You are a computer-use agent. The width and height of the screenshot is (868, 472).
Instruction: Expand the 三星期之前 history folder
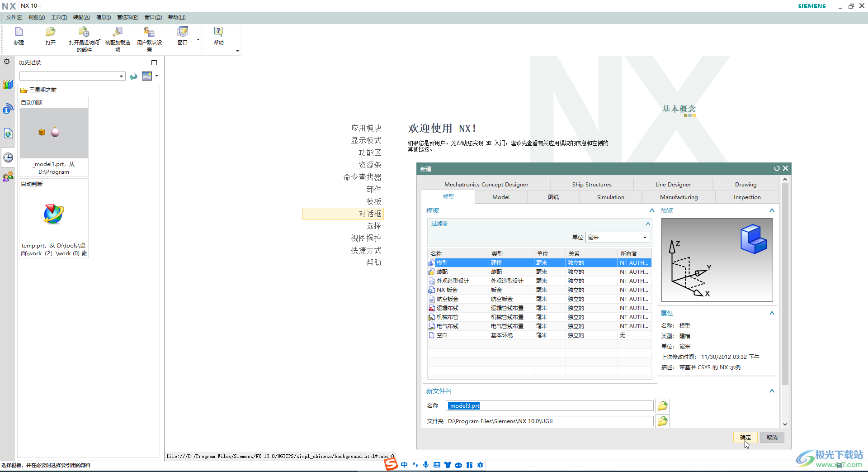click(38, 90)
